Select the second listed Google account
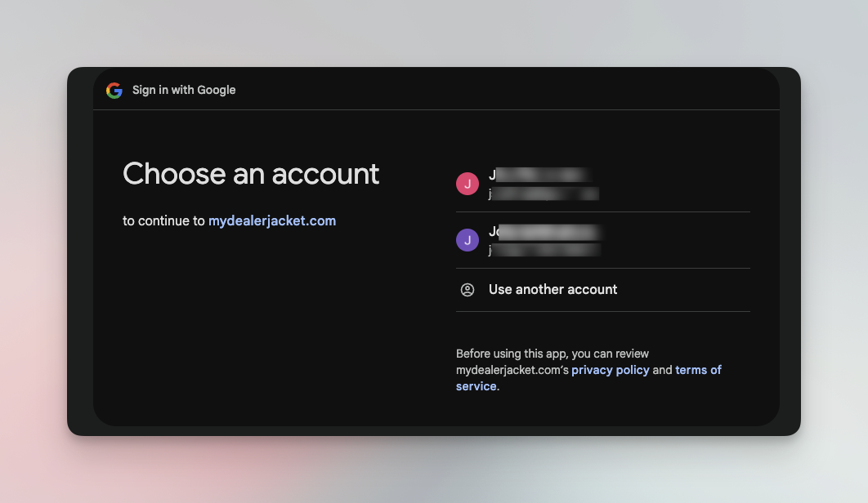The width and height of the screenshot is (868, 503). tap(572, 239)
